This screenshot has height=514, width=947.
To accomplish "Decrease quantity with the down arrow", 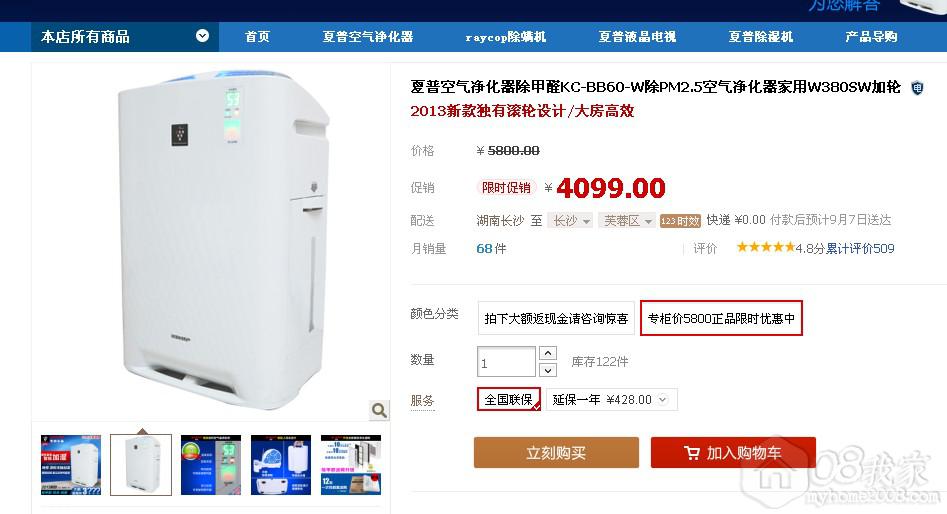I will point(547,370).
